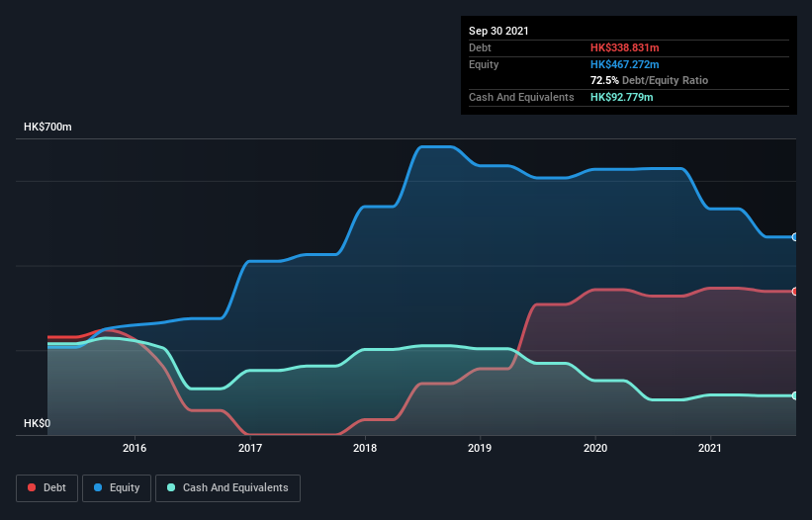The height and width of the screenshot is (520, 812).
Task: Click the blue dot in the Equity legend
Action: point(98,487)
